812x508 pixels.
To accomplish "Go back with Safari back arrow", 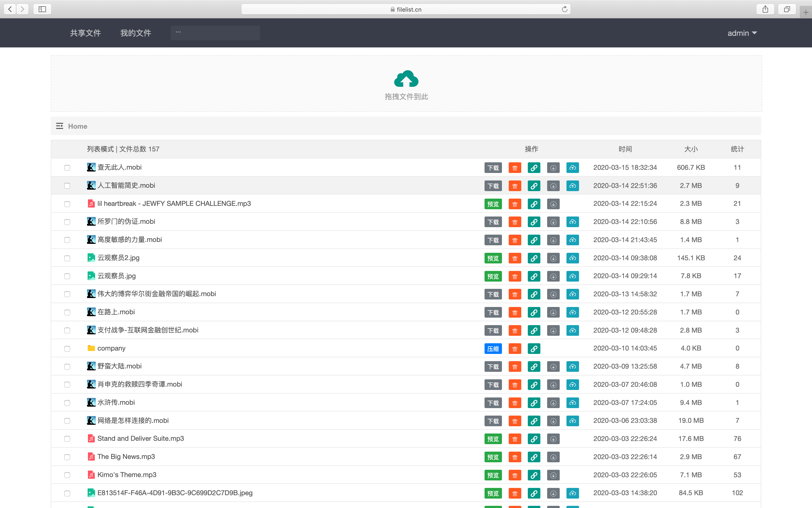I will click(x=10, y=9).
